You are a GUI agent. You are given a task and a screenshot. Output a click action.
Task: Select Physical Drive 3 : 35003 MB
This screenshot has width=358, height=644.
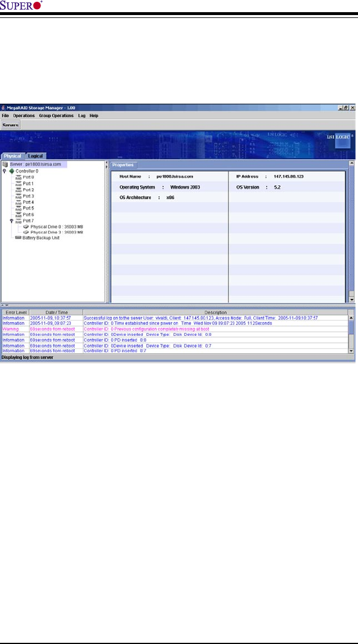(x=57, y=232)
